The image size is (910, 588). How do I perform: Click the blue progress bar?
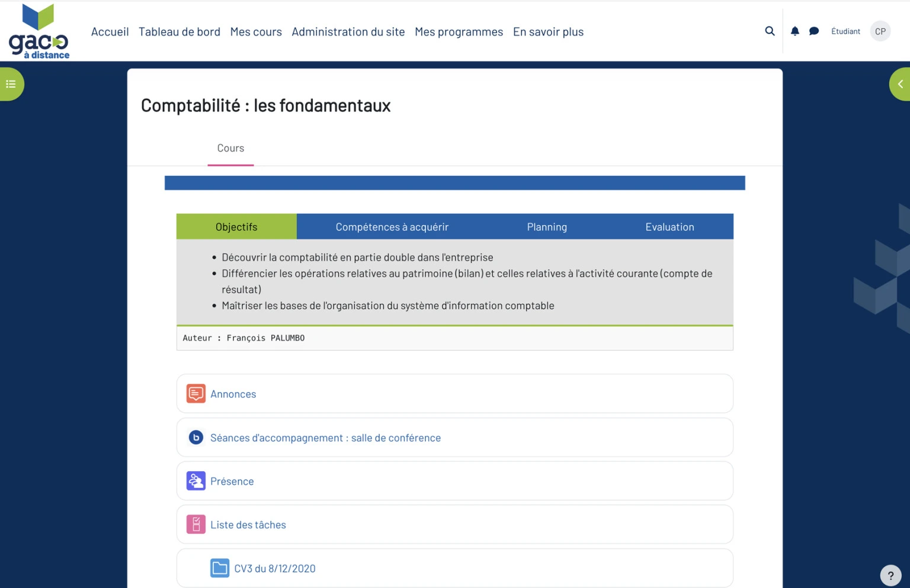pos(455,182)
